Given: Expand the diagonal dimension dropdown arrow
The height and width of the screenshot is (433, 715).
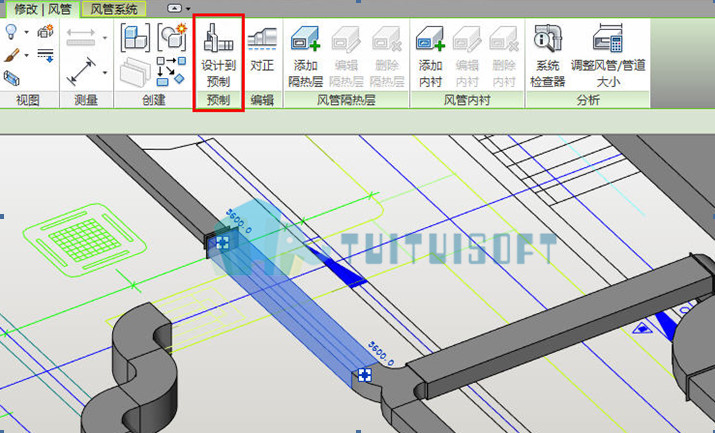Looking at the screenshot, I should pos(105,72).
